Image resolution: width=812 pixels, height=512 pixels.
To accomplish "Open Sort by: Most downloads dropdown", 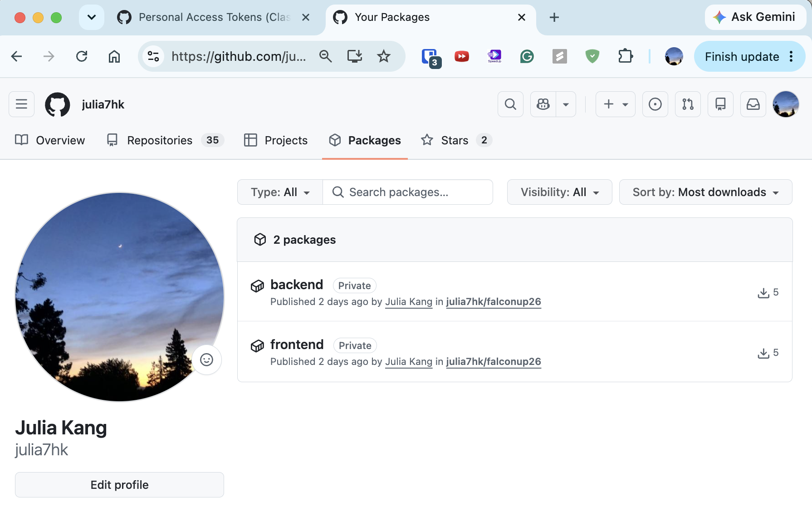I will 705,192.
